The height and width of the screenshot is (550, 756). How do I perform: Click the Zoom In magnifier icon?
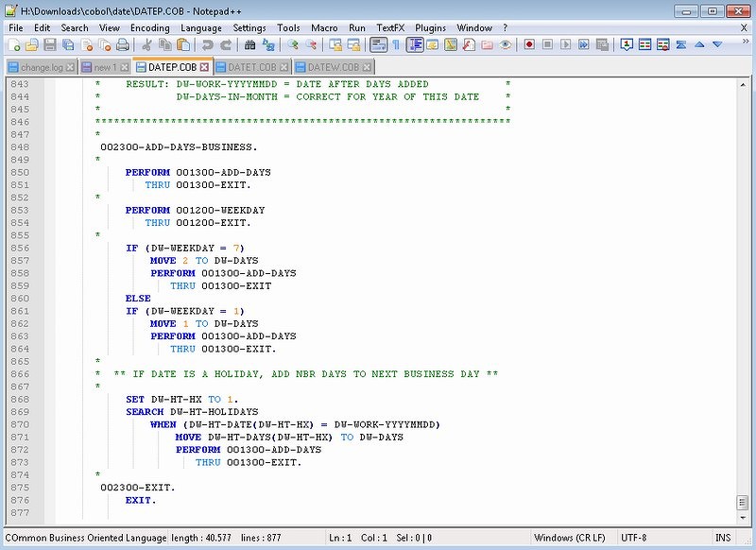[293, 45]
